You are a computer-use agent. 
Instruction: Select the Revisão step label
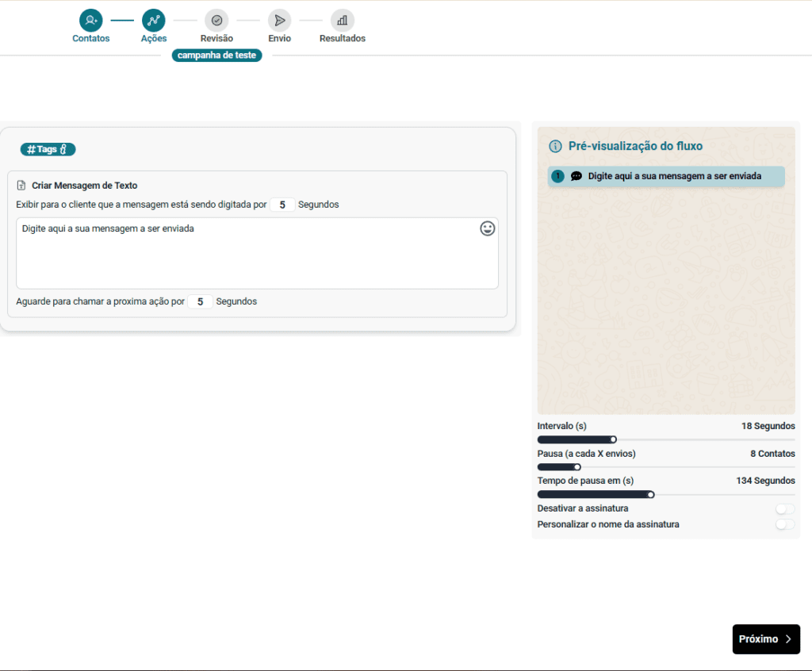point(216,38)
